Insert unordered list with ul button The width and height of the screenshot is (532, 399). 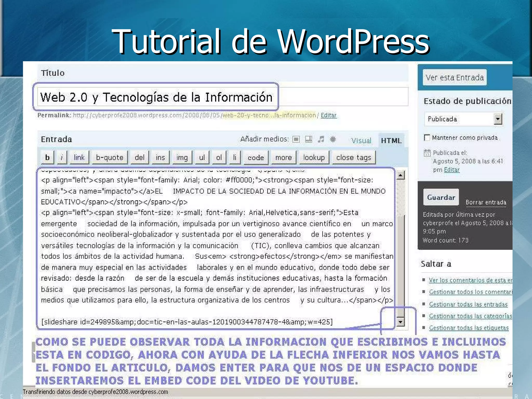click(202, 157)
